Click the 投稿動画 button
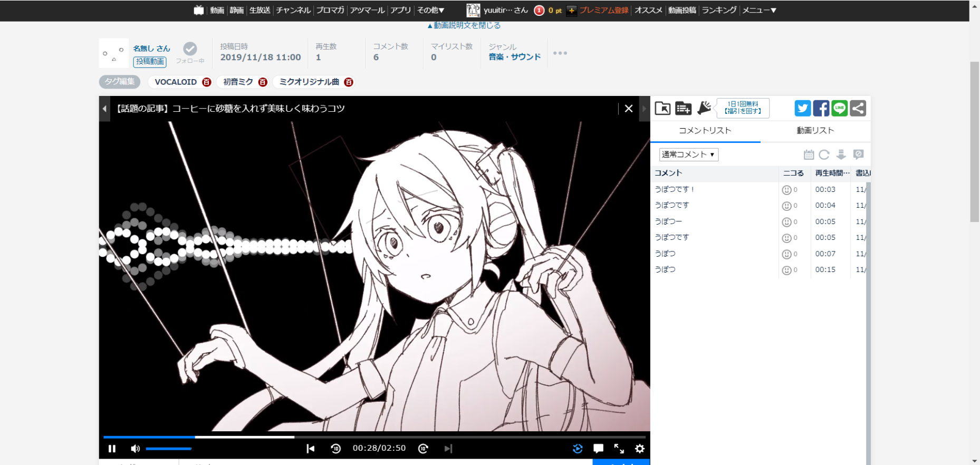This screenshot has width=980, height=465. 150,62
